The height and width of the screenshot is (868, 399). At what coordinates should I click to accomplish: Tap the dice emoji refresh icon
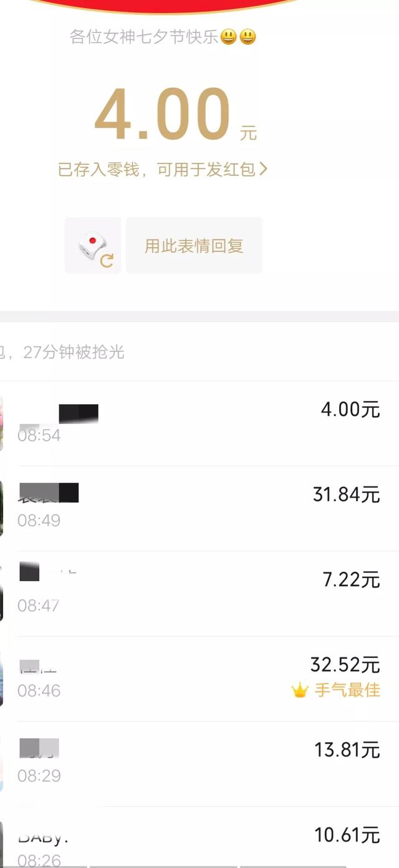click(93, 245)
